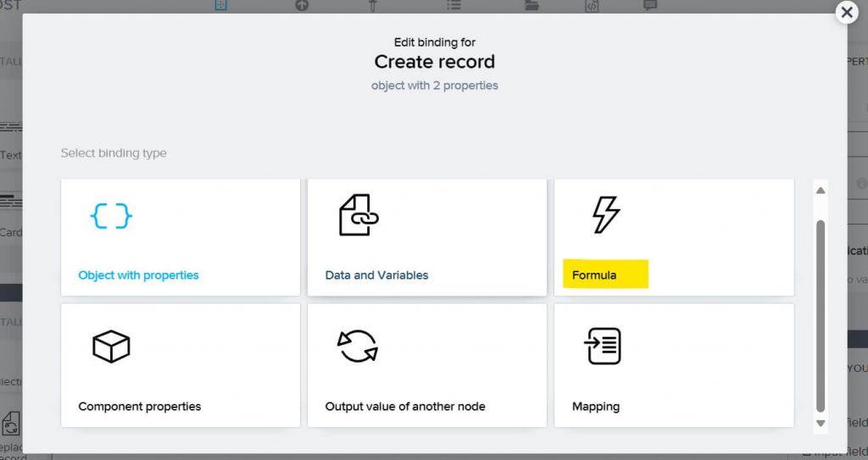Pick the highlighted Formula option
Image resolution: width=868 pixels, height=460 pixels.
[605, 274]
